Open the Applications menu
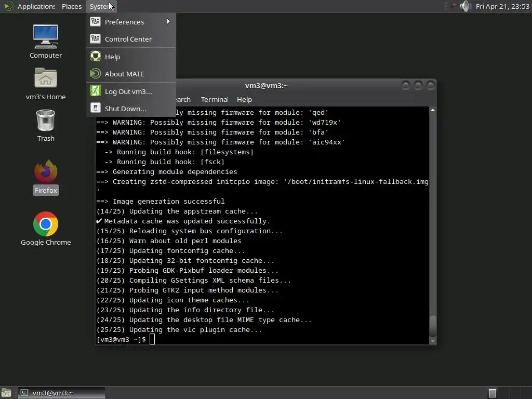Image resolution: width=532 pixels, height=399 pixels. point(36,6)
